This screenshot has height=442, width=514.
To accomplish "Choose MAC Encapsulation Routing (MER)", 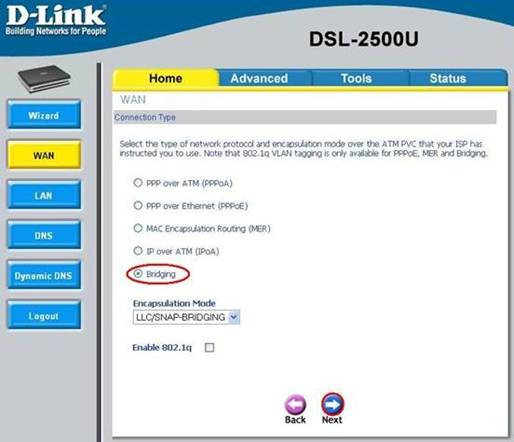I will [x=138, y=228].
